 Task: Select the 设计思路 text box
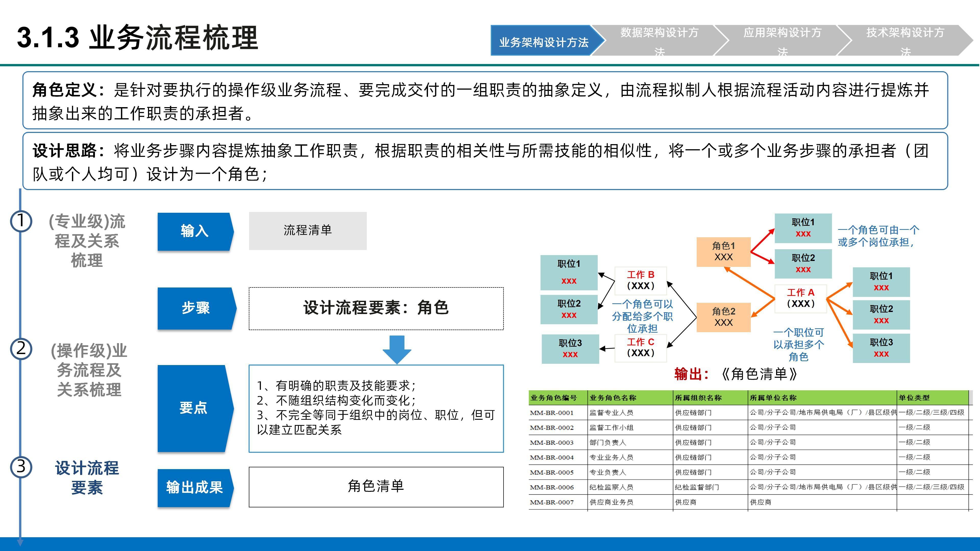coord(485,161)
